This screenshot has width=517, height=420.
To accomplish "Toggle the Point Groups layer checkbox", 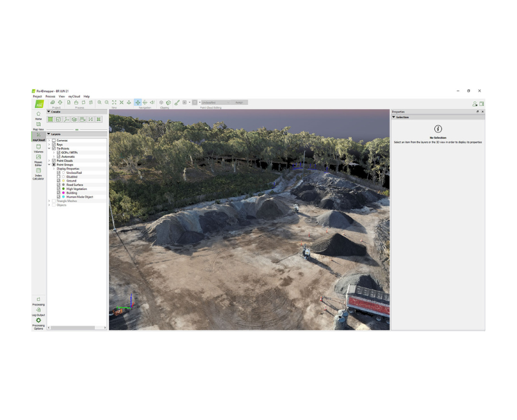I will pyautogui.click(x=54, y=165).
